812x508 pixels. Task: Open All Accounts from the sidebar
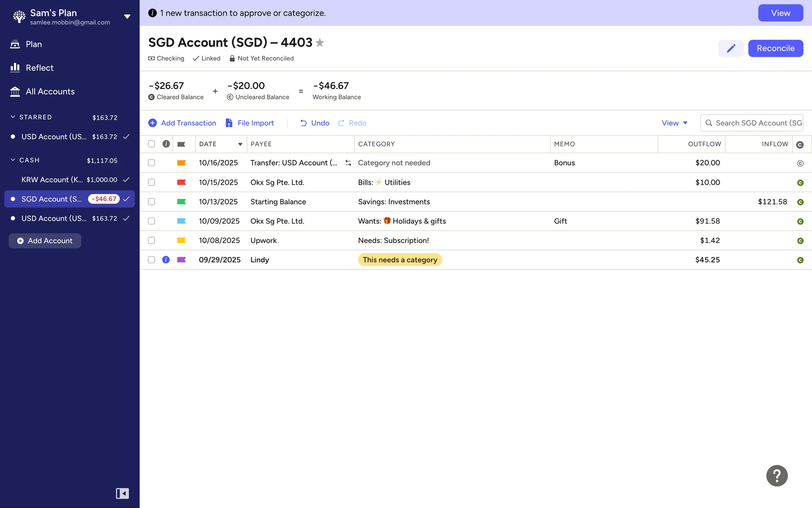coord(50,91)
